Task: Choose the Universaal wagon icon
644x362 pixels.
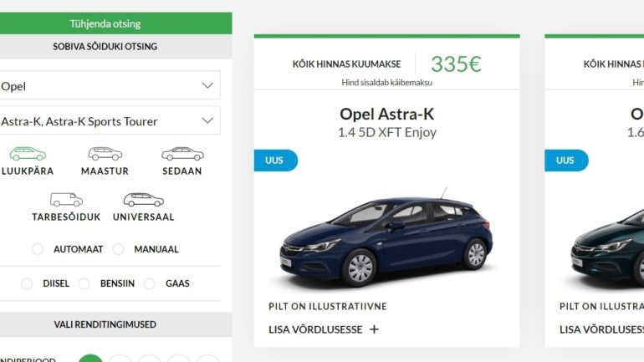Action: coord(143,200)
